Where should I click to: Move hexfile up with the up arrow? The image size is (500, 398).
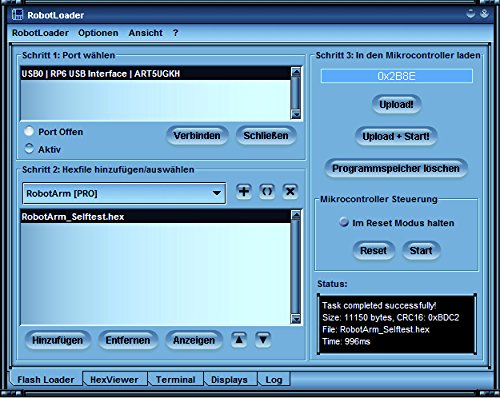(x=239, y=340)
